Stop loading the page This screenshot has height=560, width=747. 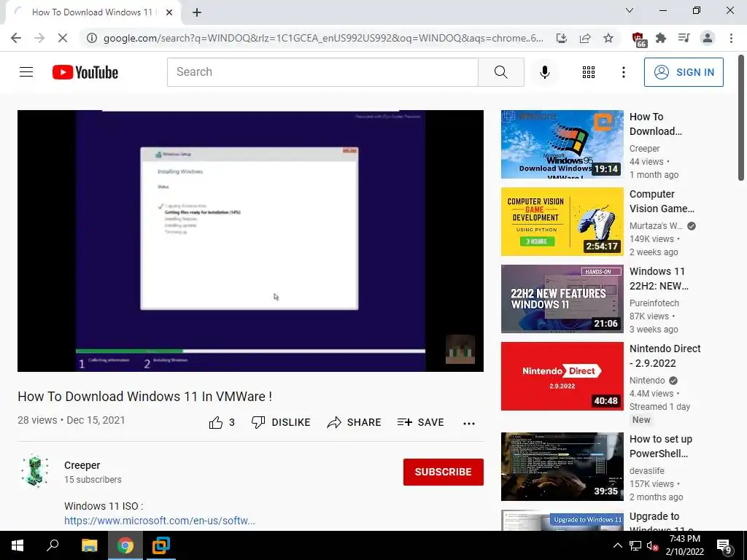(x=63, y=38)
